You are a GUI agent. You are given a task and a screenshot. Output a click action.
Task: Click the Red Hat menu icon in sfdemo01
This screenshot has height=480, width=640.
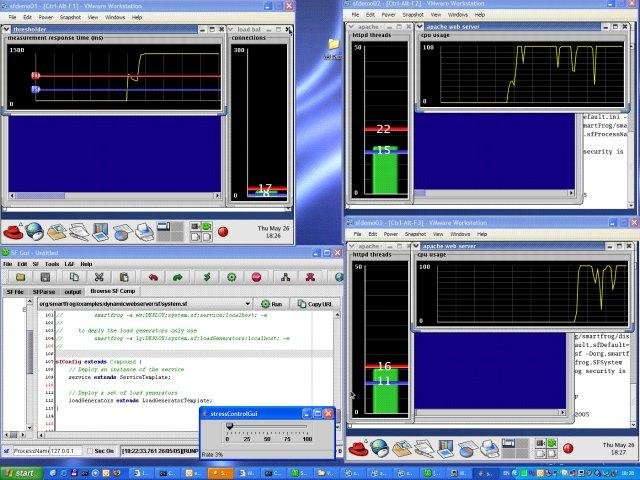[13, 232]
